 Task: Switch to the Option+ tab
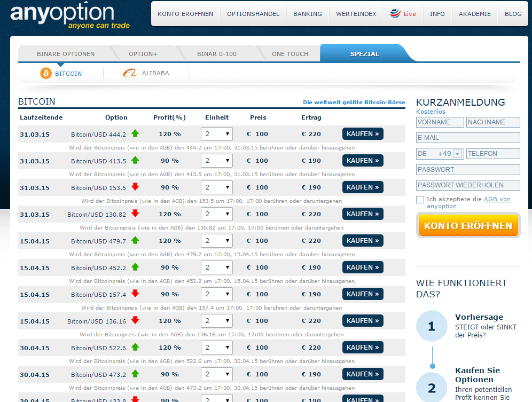[x=143, y=54]
